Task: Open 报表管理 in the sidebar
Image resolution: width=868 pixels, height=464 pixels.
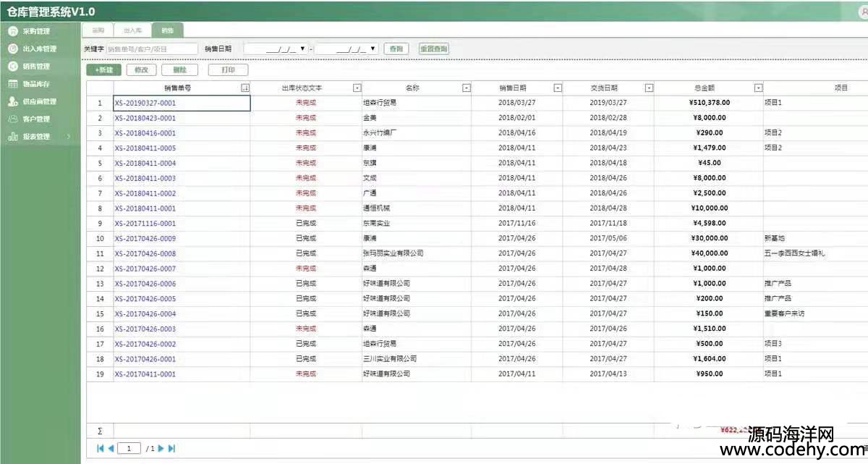Action: click(x=35, y=136)
